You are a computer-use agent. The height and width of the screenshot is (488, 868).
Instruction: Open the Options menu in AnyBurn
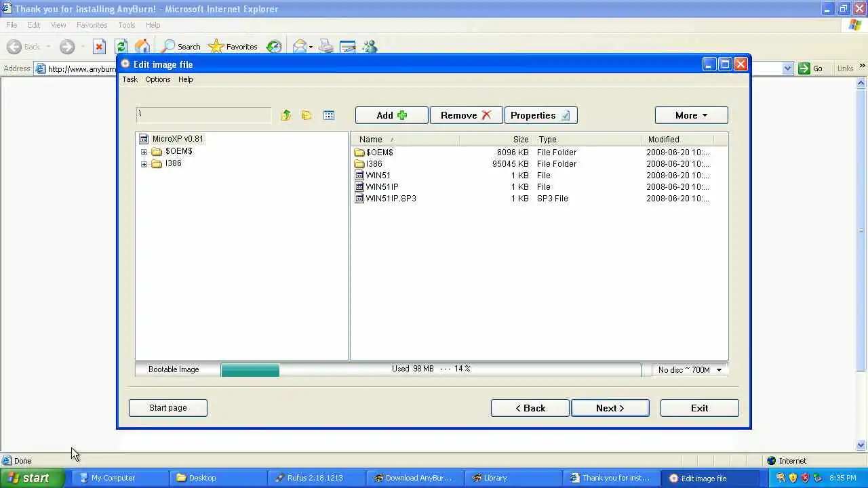pyautogui.click(x=157, y=79)
